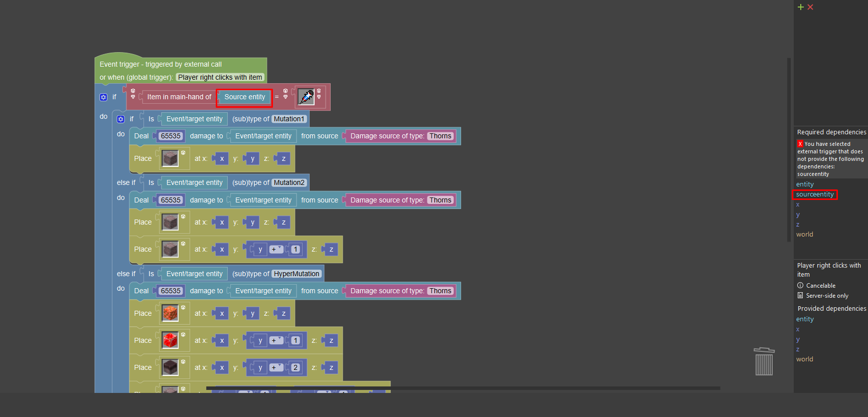This screenshot has width=868, height=417.
Task: Click the Cancelable info icon
Action: pyautogui.click(x=800, y=286)
